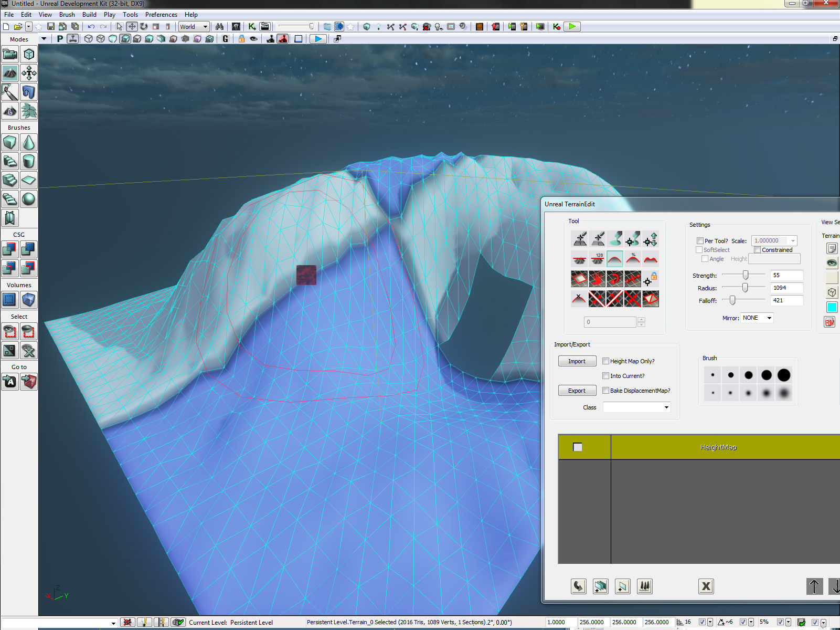The height and width of the screenshot is (630, 840).
Task: Click the cyan wireframe color swatch
Action: click(x=832, y=307)
